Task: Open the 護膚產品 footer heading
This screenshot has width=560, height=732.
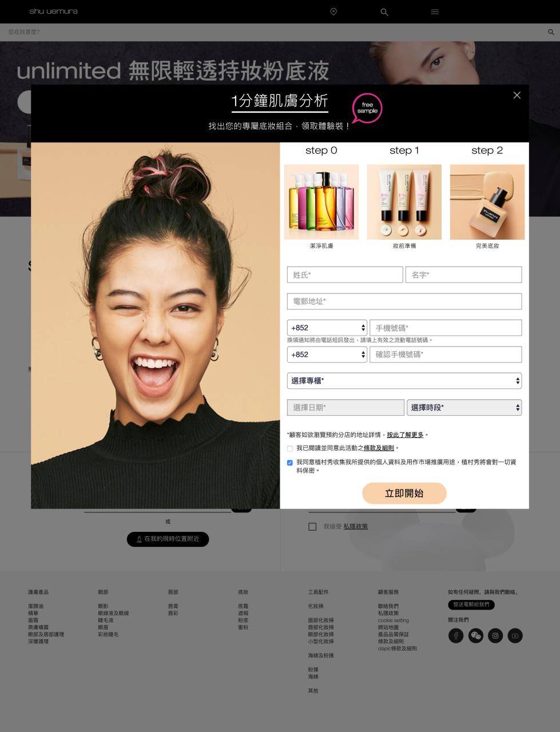Action: [x=38, y=592]
